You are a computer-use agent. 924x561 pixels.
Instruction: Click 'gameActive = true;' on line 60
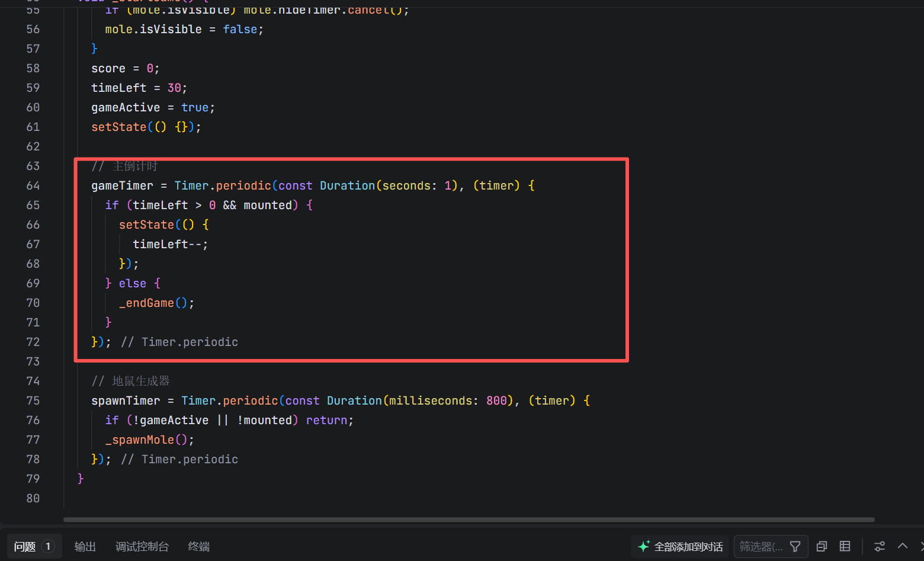tap(153, 107)
